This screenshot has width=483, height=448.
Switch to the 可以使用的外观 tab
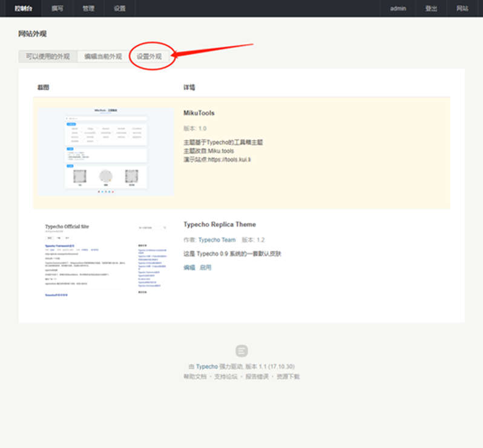click(47, 57)
